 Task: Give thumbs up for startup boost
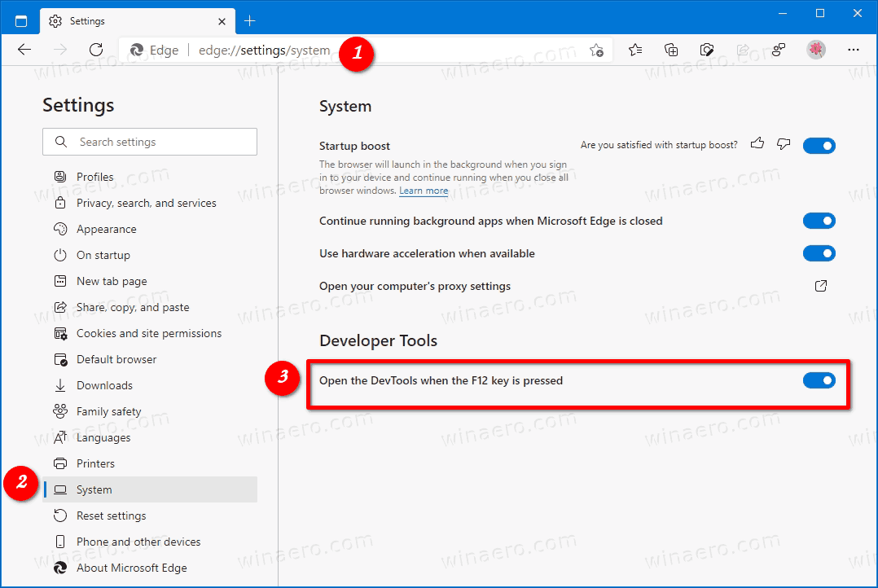click(757, 143)
